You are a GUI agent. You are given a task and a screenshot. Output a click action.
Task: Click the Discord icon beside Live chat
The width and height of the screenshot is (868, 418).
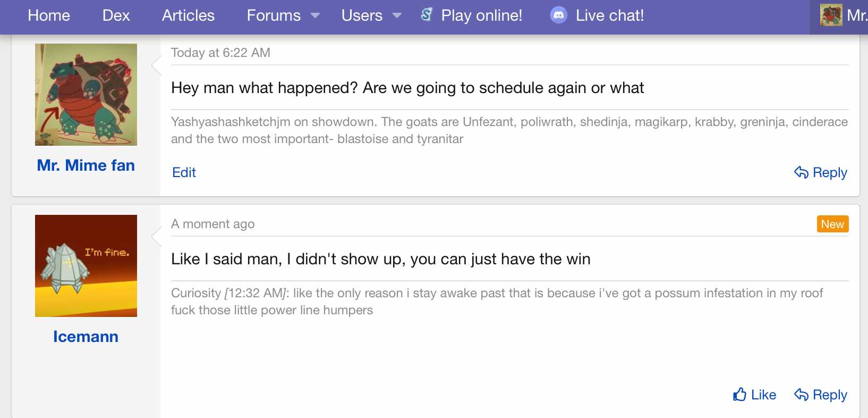point(558,15)
